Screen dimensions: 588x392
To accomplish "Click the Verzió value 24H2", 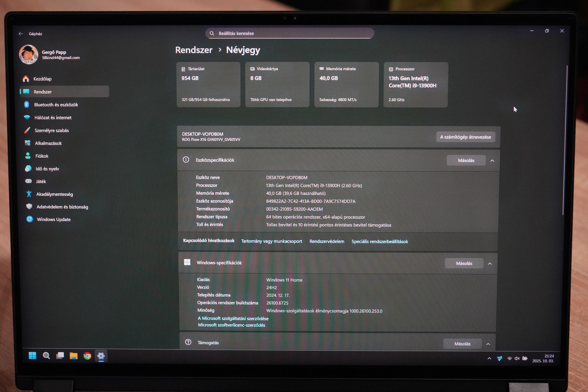I will (271, 288).
